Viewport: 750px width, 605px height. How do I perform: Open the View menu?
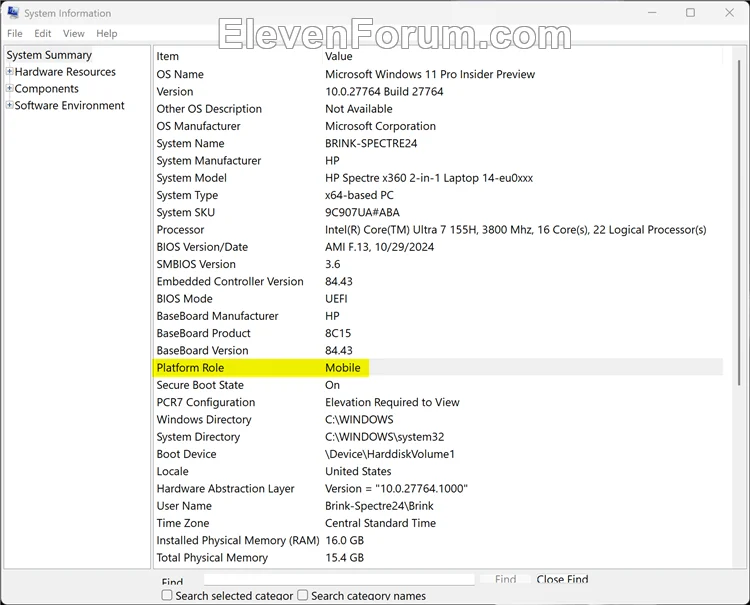(x=74, y=33)
